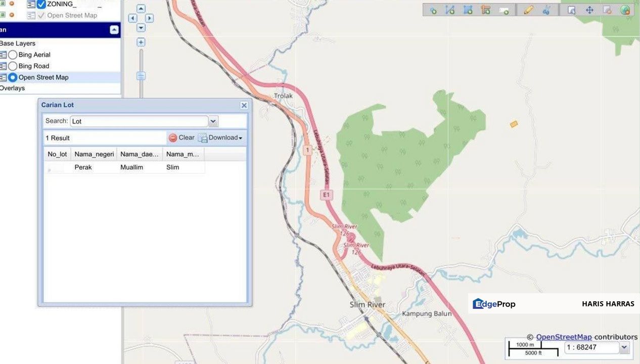Uncheck the ZONING layer checkbox

pyautogui.click(x=41, y=4)
